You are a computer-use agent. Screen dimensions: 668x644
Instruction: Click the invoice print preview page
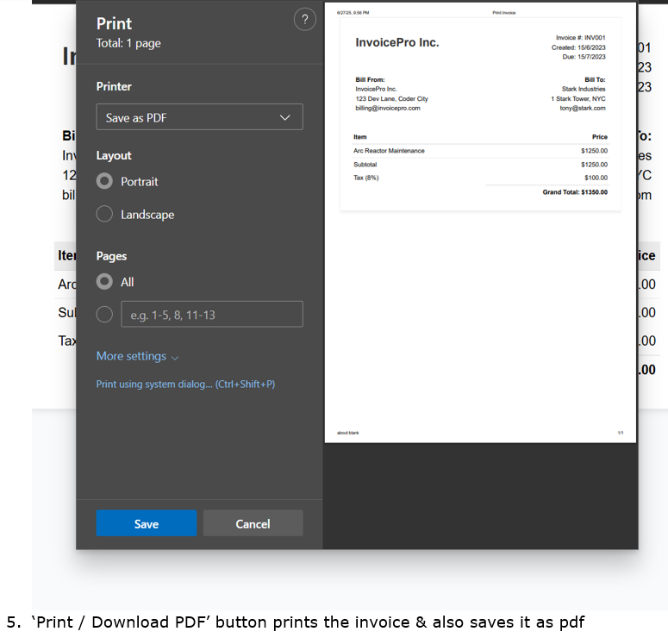[x=480, y=223]
